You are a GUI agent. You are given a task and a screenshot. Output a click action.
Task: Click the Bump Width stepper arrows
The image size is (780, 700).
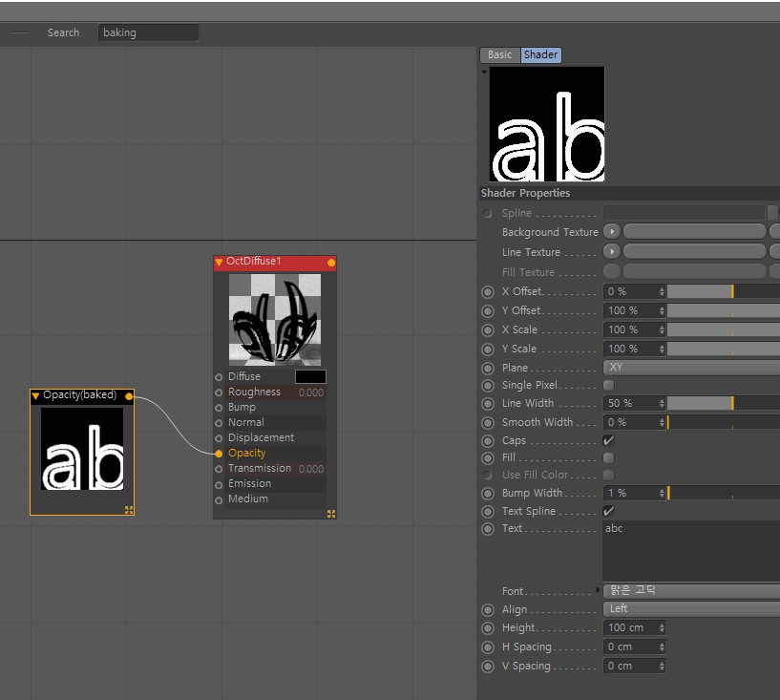(662, 493)
